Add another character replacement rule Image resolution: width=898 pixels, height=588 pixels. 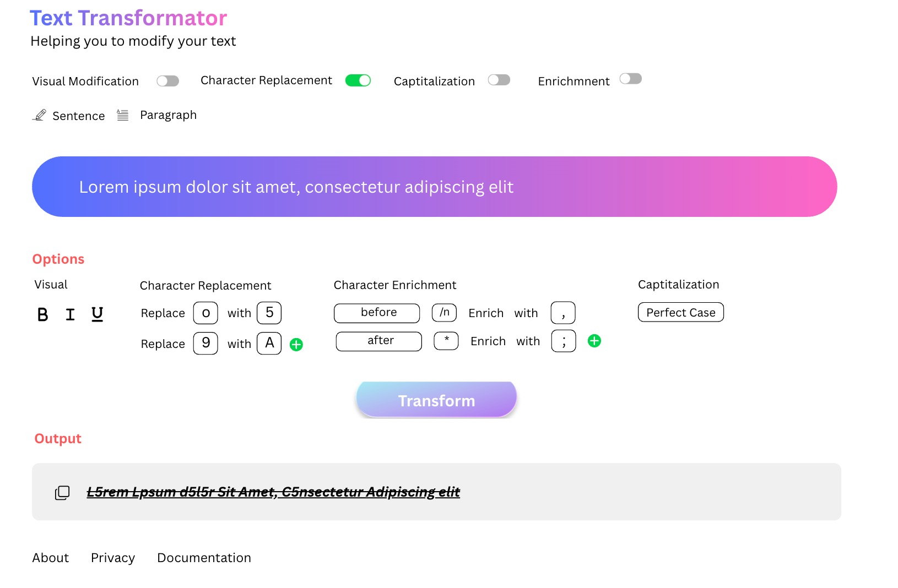pyautogui.click(x=296, y=345)
